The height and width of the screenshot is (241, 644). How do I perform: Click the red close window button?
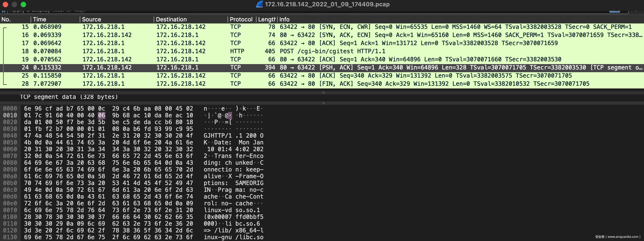[5, 4]
